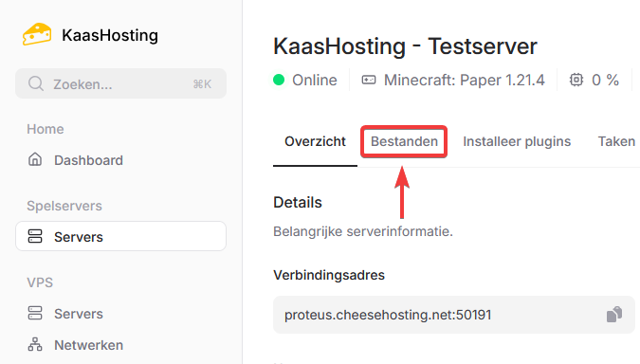Click the magnifier icon in search box
Viewport: 640px width, 364px height.
36,83
